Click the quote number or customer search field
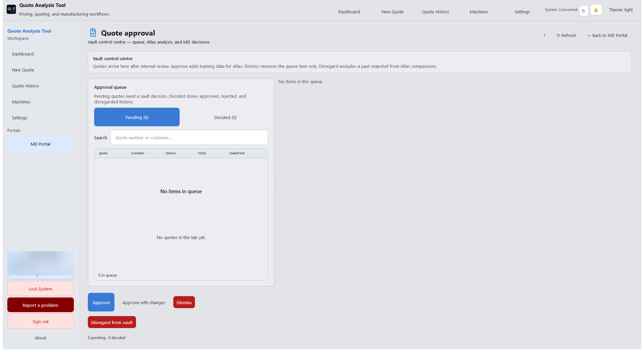Screen dimensions: 644x352 pyautogui.click(x=189, y=138)
